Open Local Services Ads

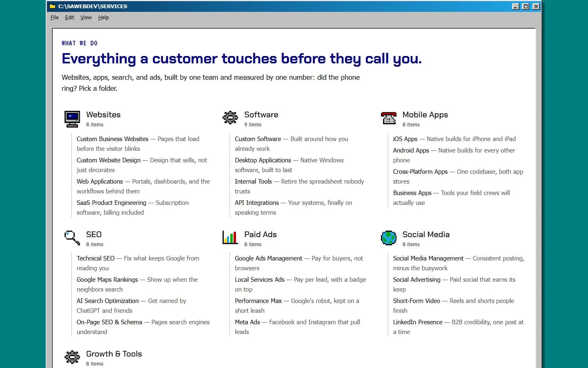pyautogui.click(x=260, y=280)
